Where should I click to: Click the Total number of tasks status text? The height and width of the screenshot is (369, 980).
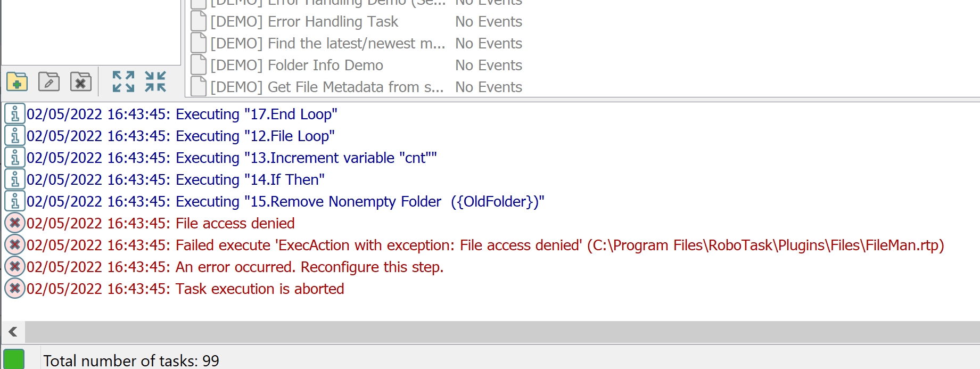click(131, 360)
